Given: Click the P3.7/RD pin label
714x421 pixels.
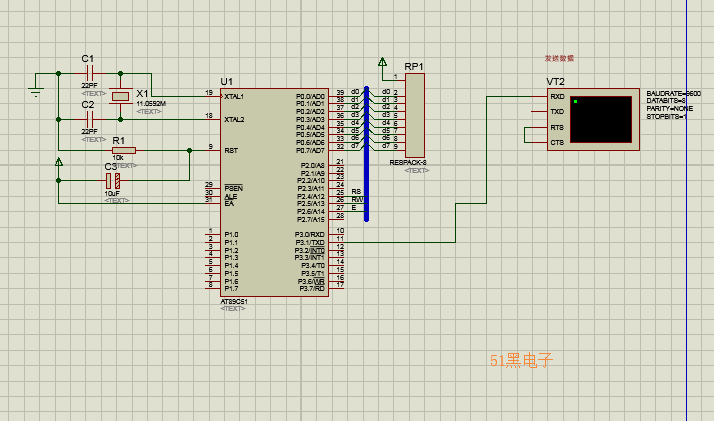Looking at the screenshot, I should pyautogui.click(x=312, y=289).
